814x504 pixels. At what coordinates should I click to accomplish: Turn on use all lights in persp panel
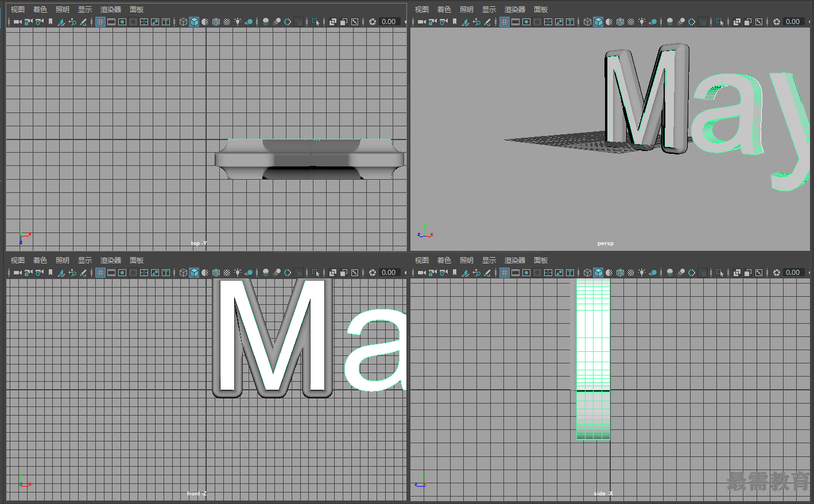click(642, 22)
